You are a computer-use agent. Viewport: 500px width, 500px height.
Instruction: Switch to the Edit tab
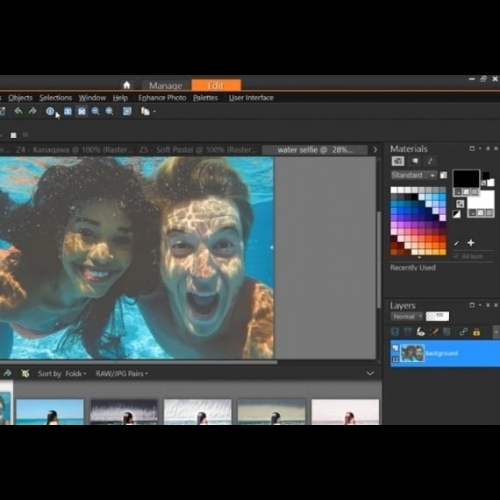[x=216, y=85]
